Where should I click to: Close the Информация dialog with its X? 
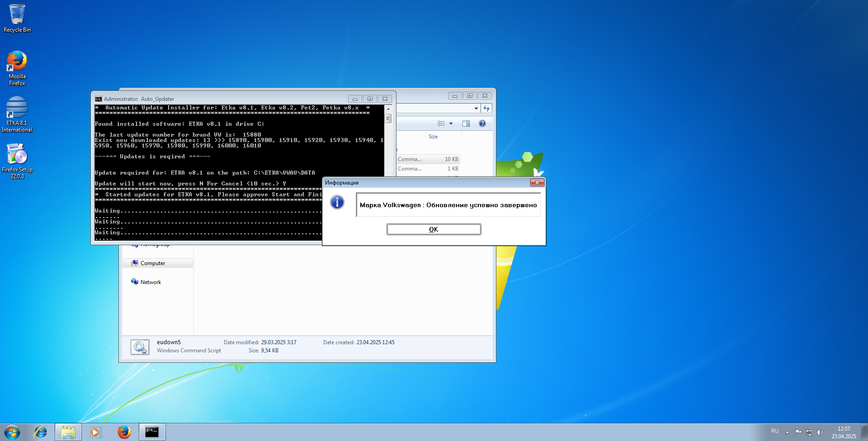[537, 182]
